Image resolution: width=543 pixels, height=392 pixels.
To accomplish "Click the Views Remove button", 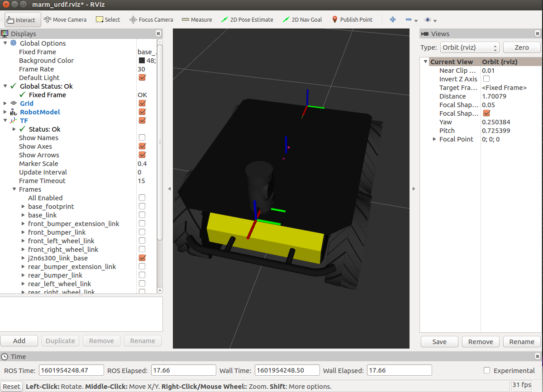I will point(481,341).
